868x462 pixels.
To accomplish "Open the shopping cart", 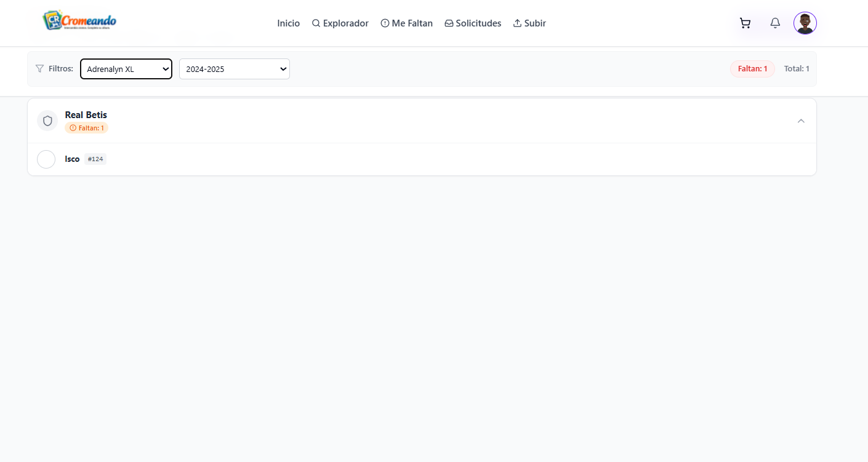I will (x=745, y=23).
